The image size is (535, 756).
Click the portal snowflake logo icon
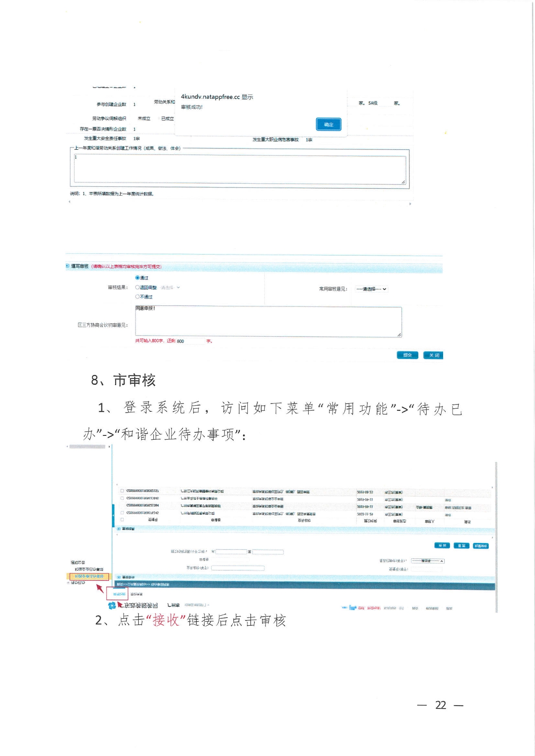pyautogui.click(x=112, y=606)
